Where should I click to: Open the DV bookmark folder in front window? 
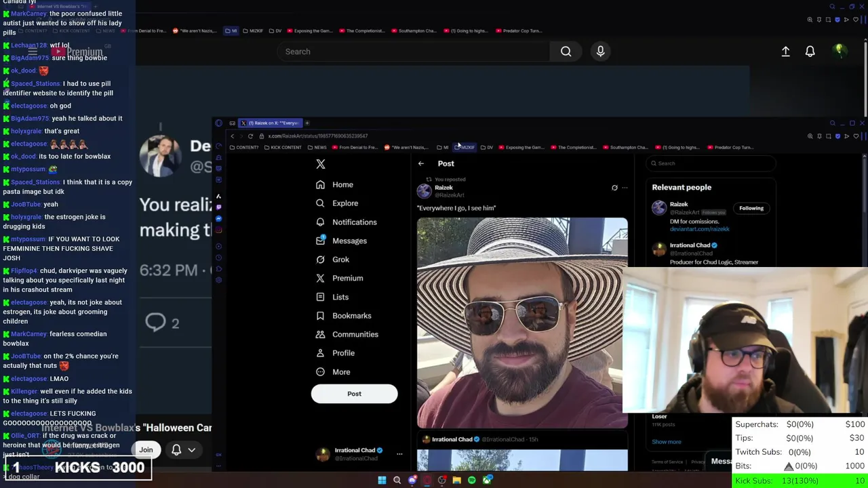pyautogui.click(x=486, y=147)
